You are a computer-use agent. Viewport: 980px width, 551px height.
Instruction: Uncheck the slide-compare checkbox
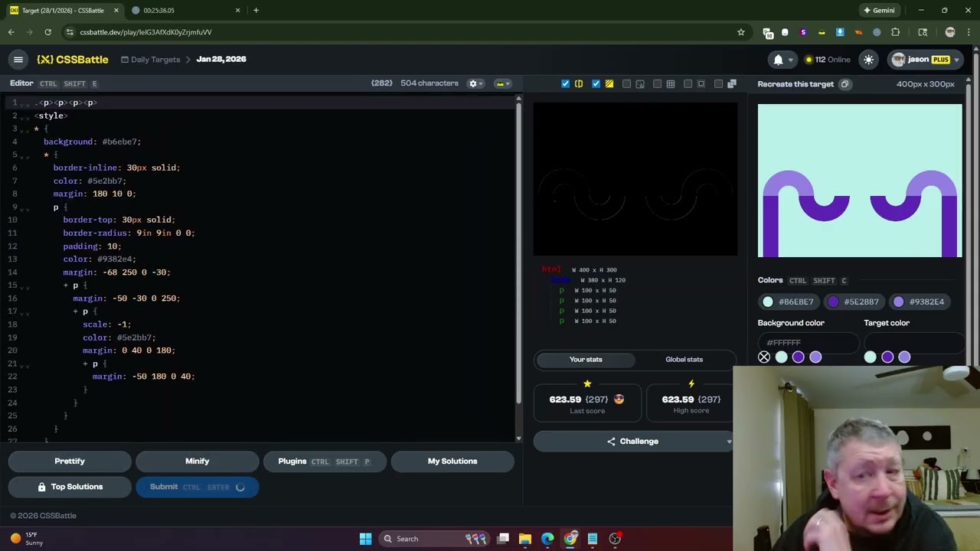(x=565, y=83)
